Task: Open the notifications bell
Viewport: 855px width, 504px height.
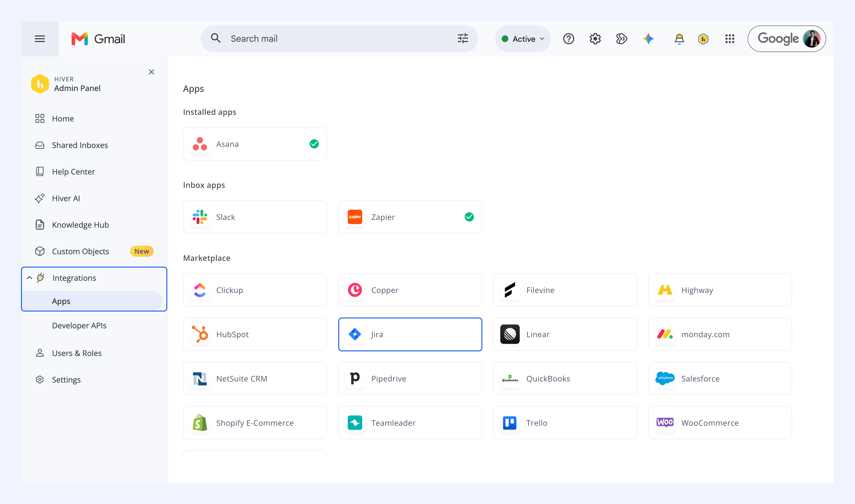Action: [679, 39]
